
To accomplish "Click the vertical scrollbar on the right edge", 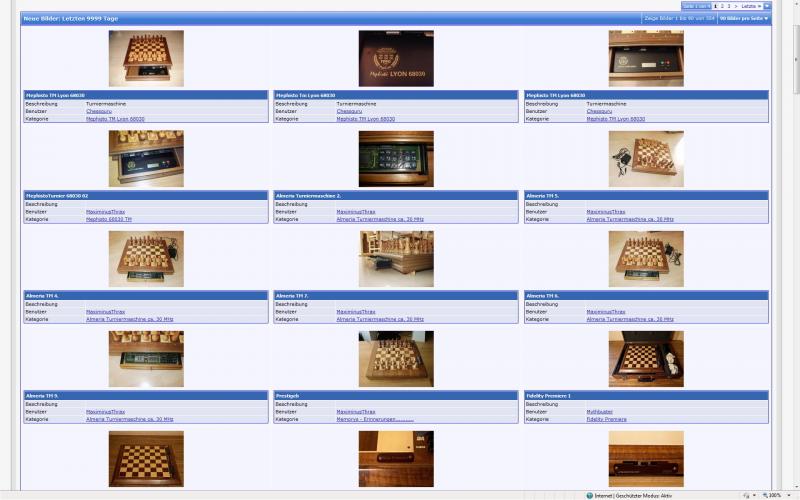I will coord(795,250).
